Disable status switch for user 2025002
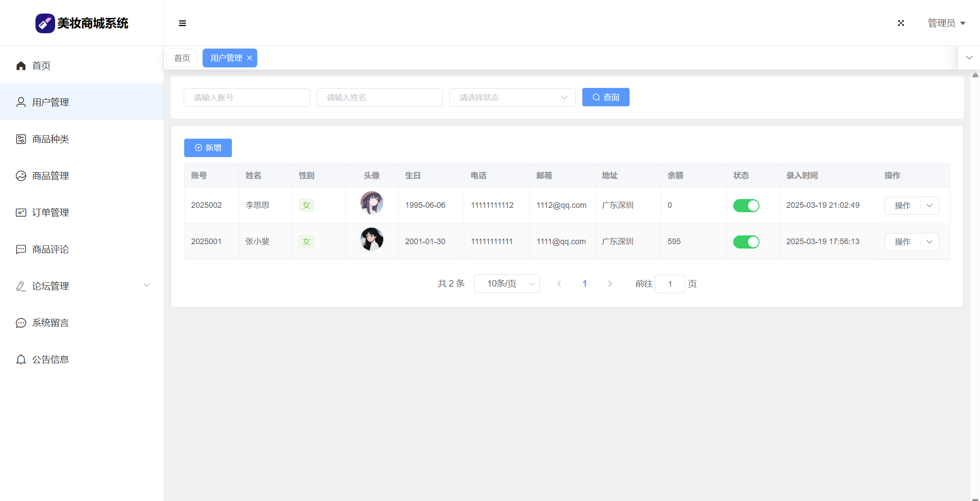The height and width of the screenshot is (501, 980). point(746,206)
